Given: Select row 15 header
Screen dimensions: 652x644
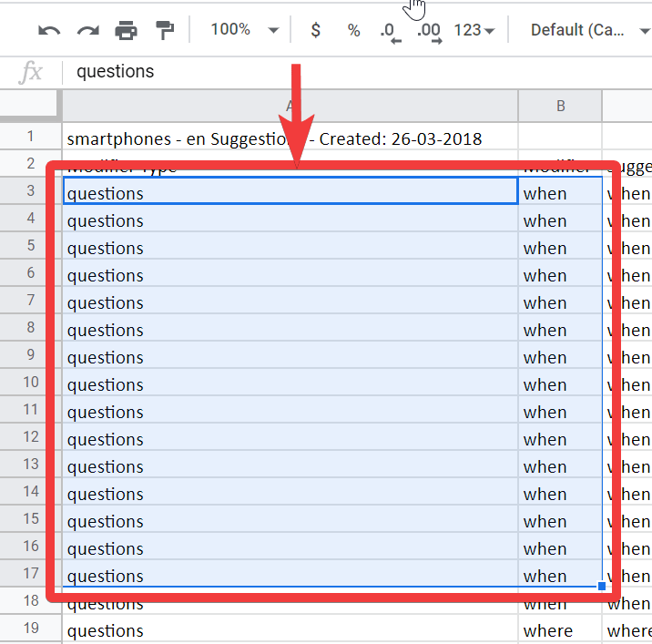Looking at the screenshot, I should tap(30, 518).
